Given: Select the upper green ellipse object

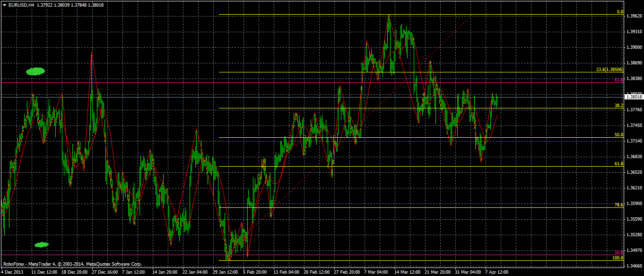Looking at the screenshot, I should point(35,71).
